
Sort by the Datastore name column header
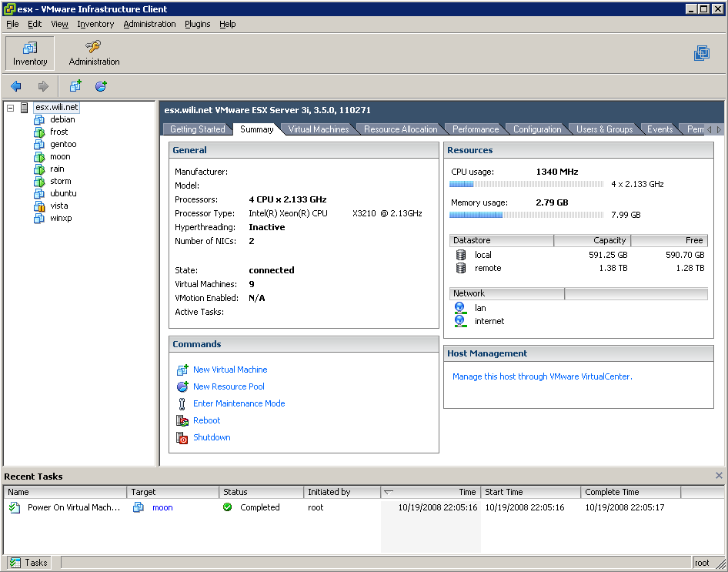pos(502,240)
